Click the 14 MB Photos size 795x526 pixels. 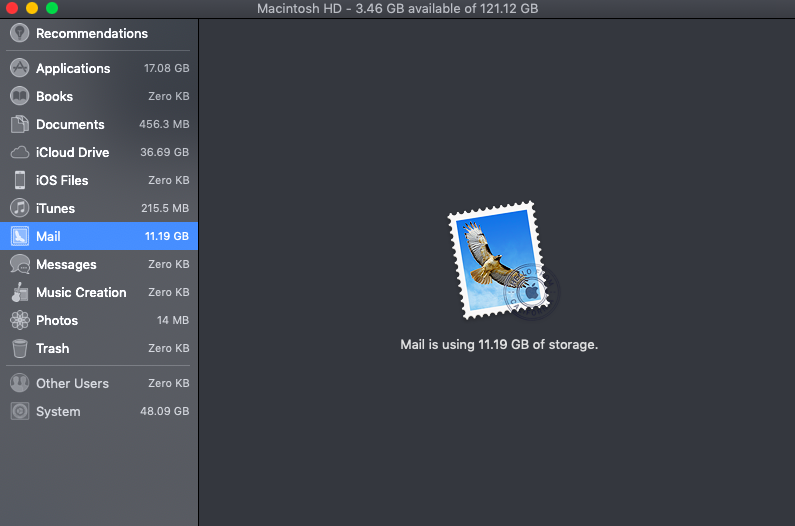pos(173,320)
